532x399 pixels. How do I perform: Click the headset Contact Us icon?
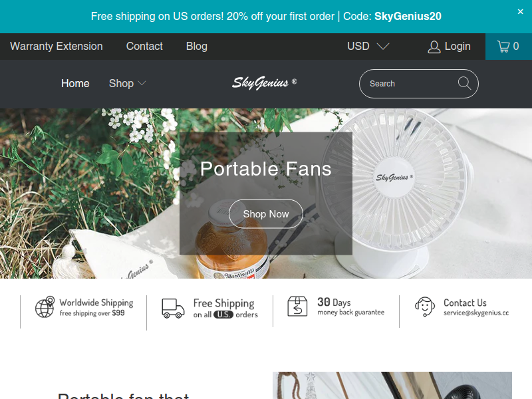point(425,307)
